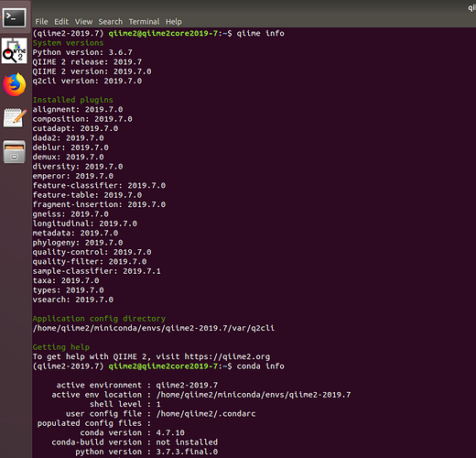Screen dimensions: 476x458
Task: Click the 'taxa: 2019.7.0' line
Action: click(66, 280)
